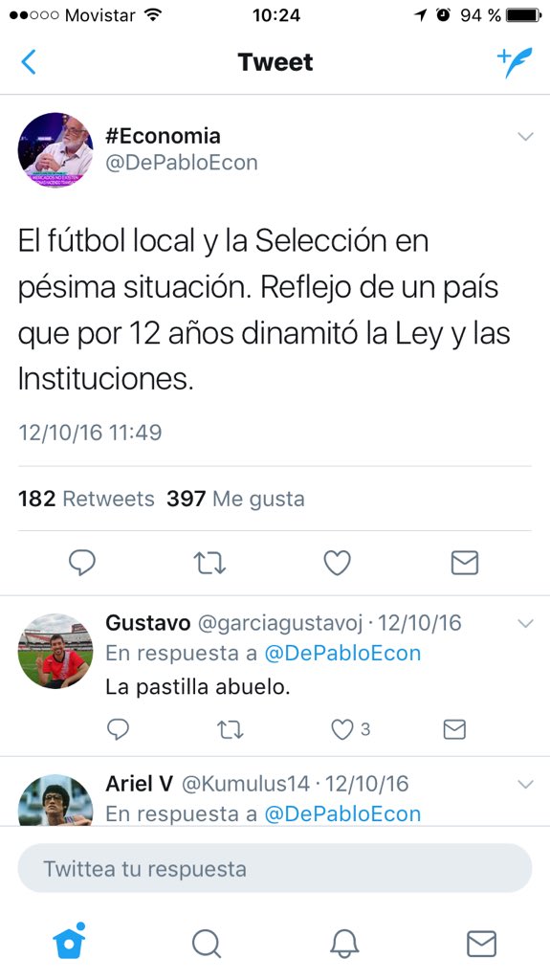Share main tweet via direct message envelope
This screenshot has width=550, height=980.
click(x=464, y=563)
